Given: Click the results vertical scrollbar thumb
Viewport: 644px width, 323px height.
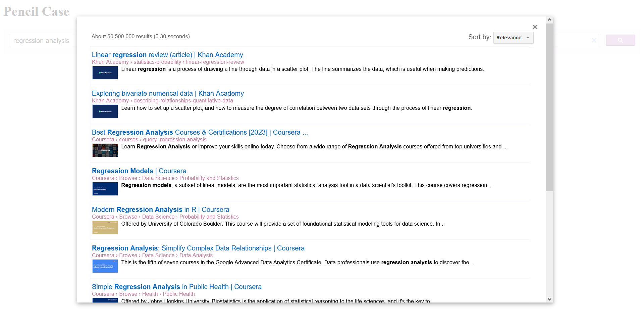Looking at the screenshot, I should [549, 107].
